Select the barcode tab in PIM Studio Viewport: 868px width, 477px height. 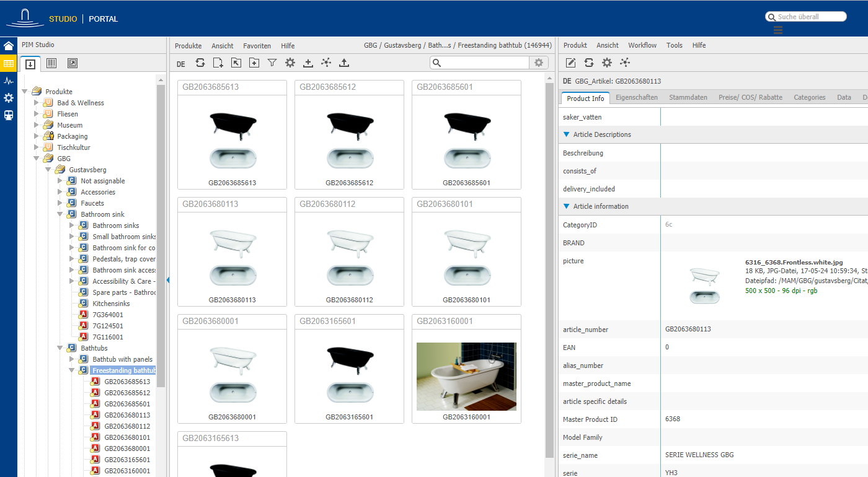[x=51, y=63]
